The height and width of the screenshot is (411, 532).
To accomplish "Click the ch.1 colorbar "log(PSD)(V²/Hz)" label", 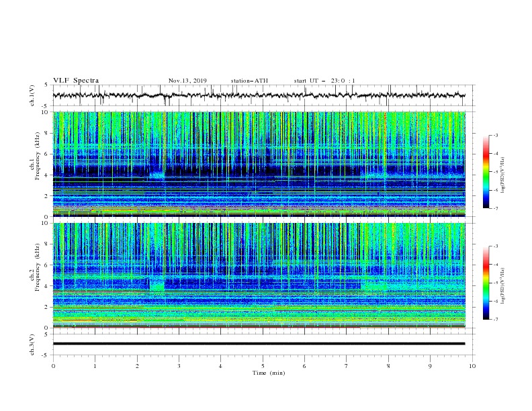I will 502,175.
